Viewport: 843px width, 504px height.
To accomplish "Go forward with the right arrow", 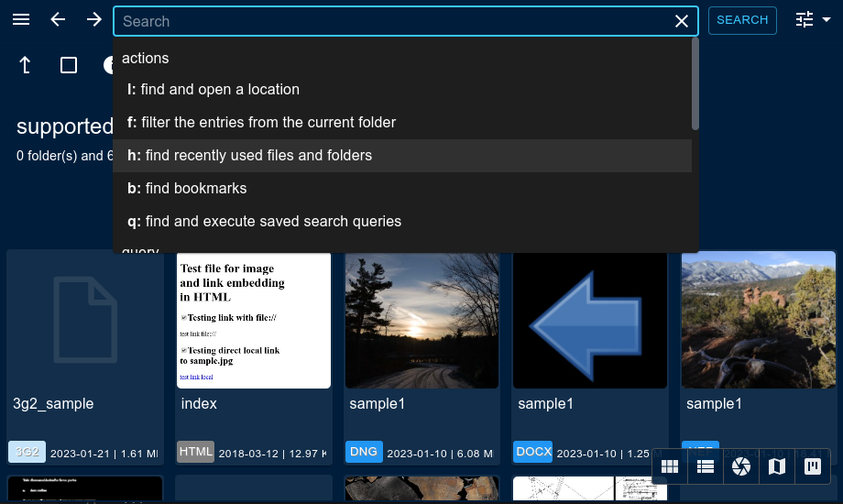I will (x=94, y=20).
